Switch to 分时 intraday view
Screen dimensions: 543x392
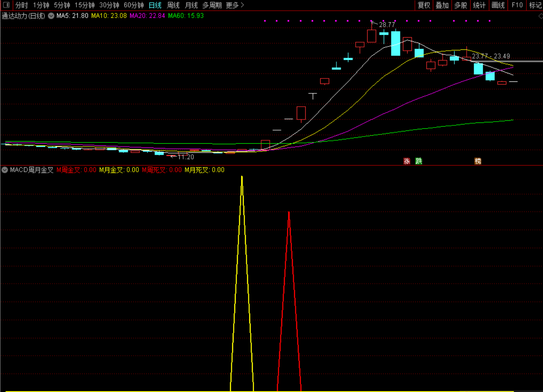pyautogui.click(x=22, y=5)
